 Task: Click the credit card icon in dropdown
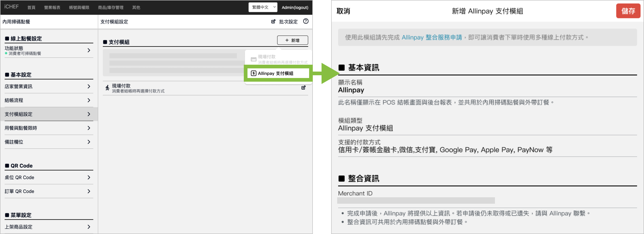tap(253, 59)
